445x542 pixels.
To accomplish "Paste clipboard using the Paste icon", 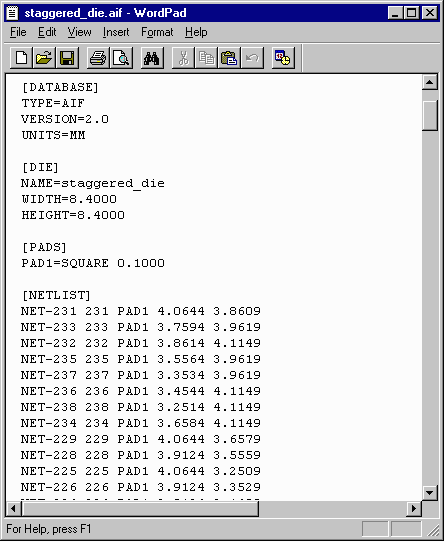I will click(x=229, y=58).
